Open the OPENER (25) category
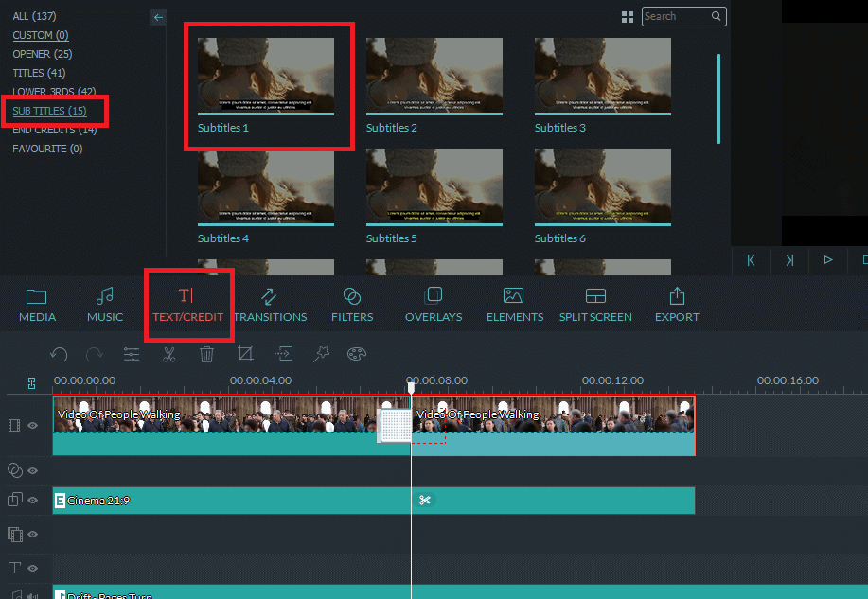This screenshot has height=599, width=868. point(42,54)
